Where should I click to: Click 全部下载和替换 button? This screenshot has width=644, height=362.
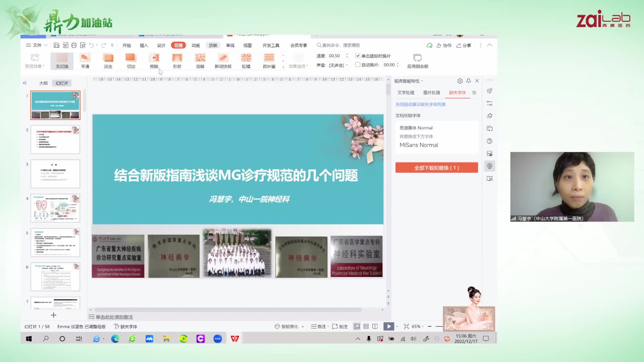(x=436, y=168)
